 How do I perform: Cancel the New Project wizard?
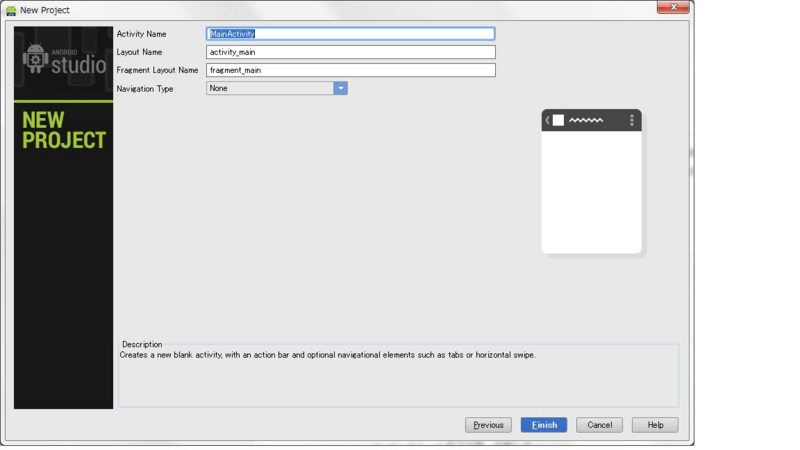pos(599,425)
